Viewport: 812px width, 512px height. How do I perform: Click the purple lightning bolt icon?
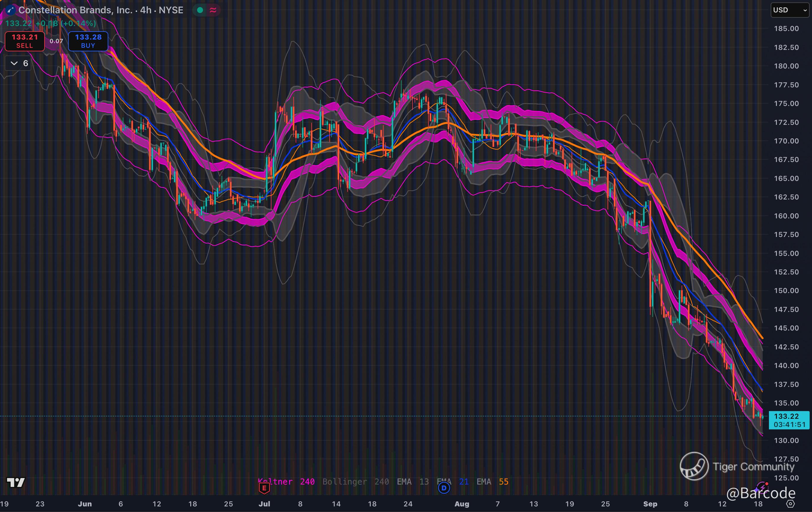(763, 487)
